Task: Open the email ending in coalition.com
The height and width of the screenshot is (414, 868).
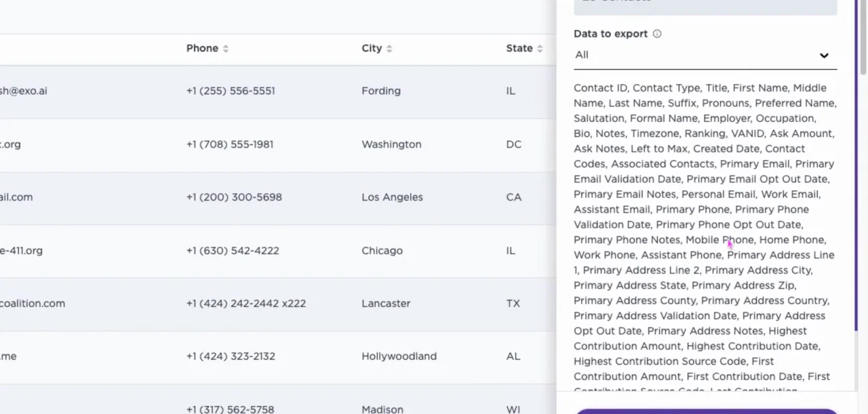Action: (33, 304)
